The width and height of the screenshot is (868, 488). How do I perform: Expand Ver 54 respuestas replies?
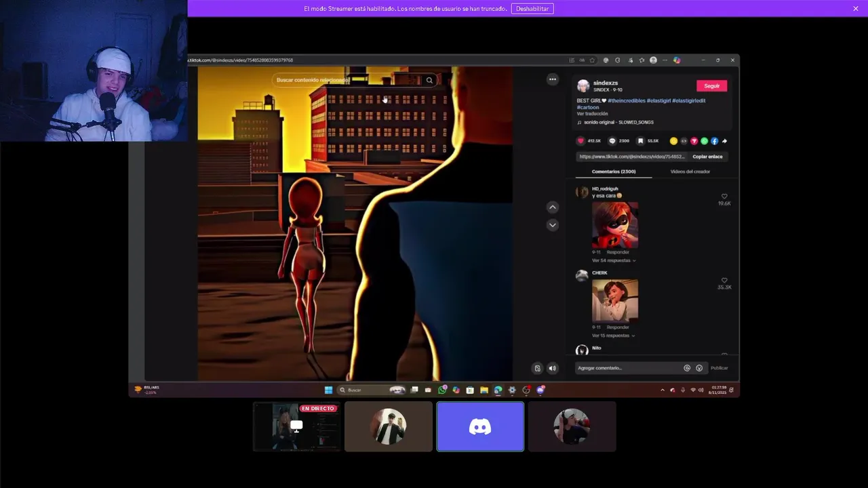tap(613, 260)
